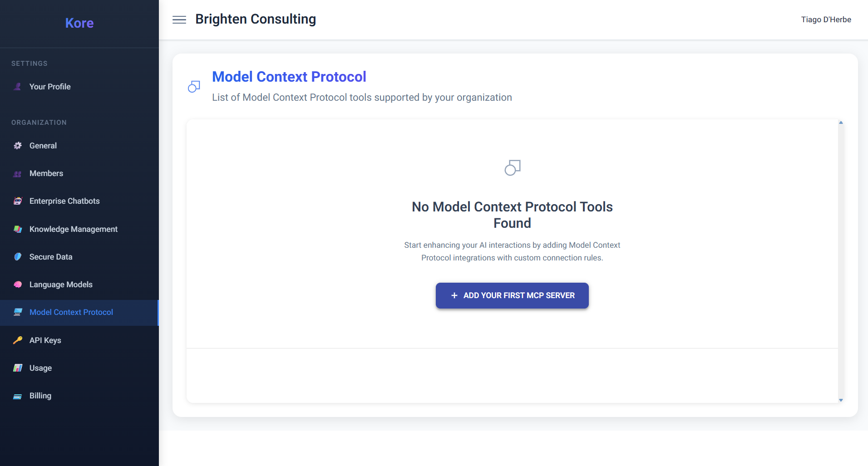868x466 pixels.
Task: Click the scrollbar down arrow
Action: tap(841, 400)
